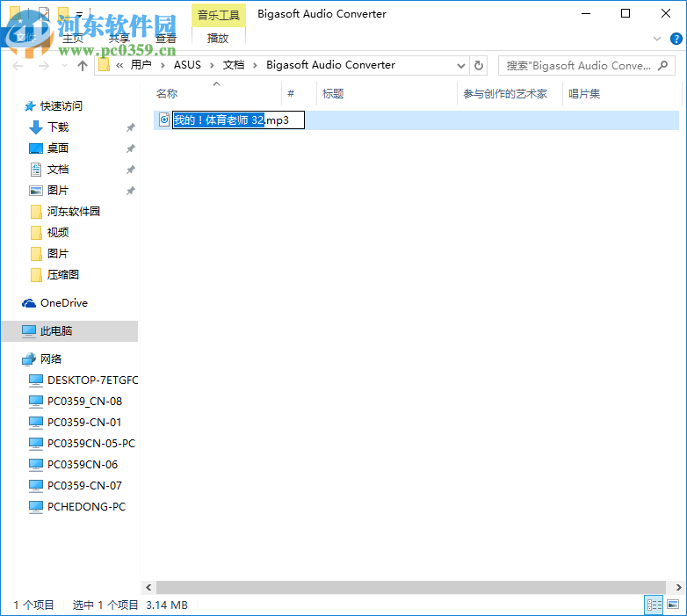Open 桌面 in quick access
Screen dimensions: 687x616
tap(58, 149)
